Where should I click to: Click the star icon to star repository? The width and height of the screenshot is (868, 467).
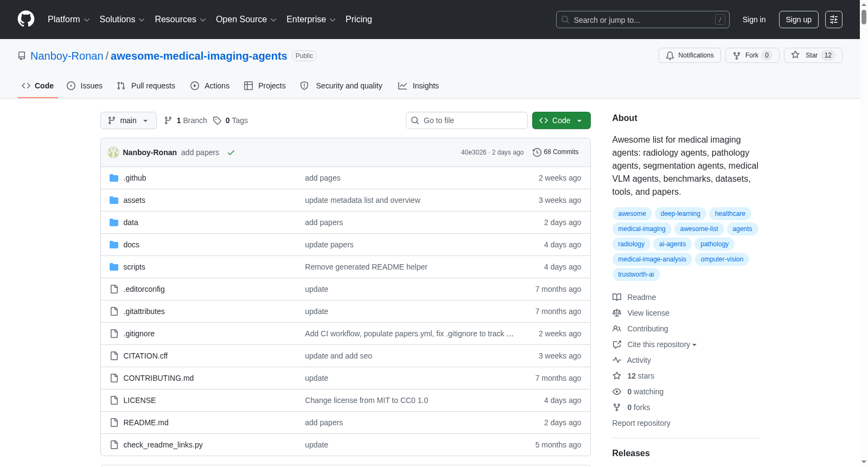pos(795,55)
